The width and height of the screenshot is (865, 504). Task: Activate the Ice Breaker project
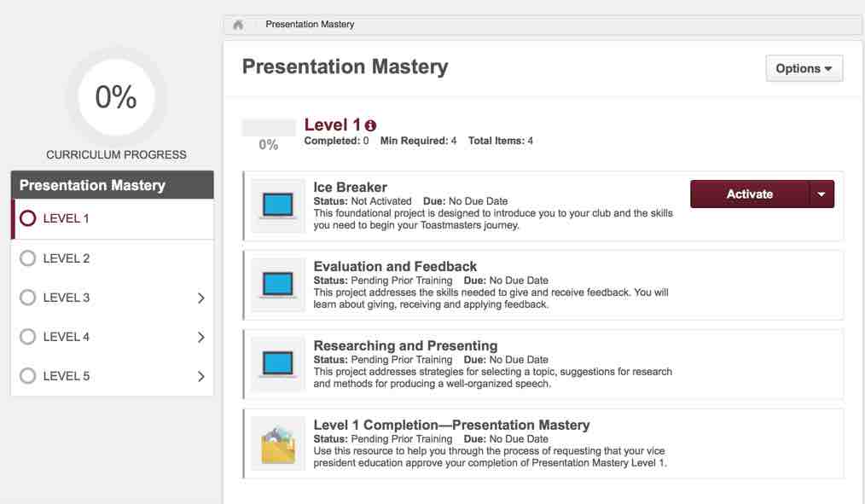point(749,194)
